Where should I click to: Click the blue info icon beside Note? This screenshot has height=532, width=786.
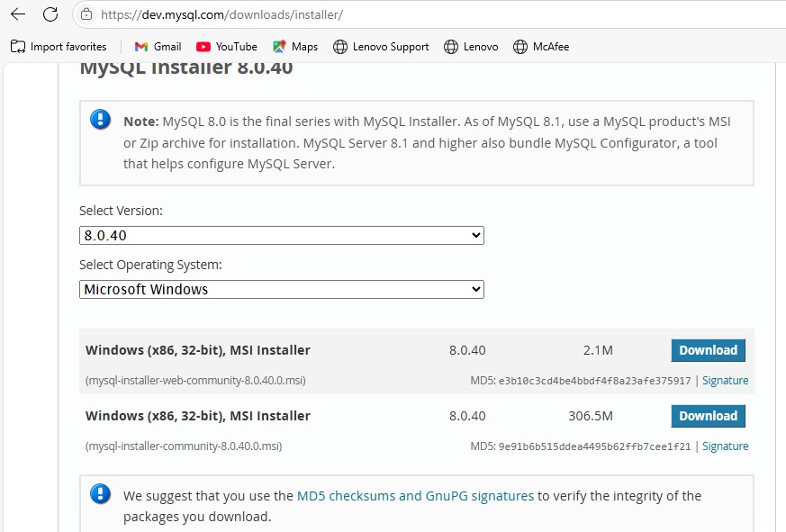click(100, 120)
